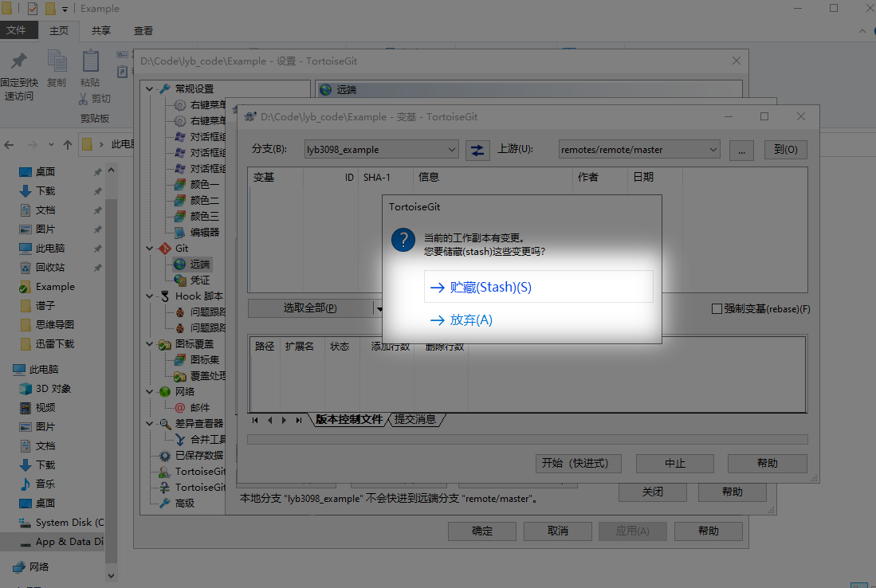Switch to the 共享 ribbon tab
The image size is (876, 588).
click(x=101, y=31)
